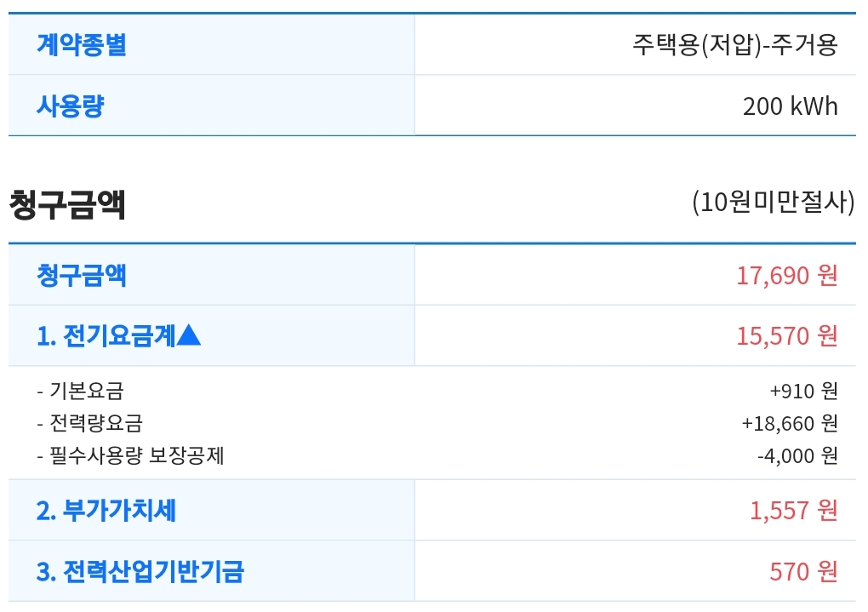Select the 주택용(저압)-주거용 contract value
The width and height of the screenshot is (868, 612).
click(734, 45)
